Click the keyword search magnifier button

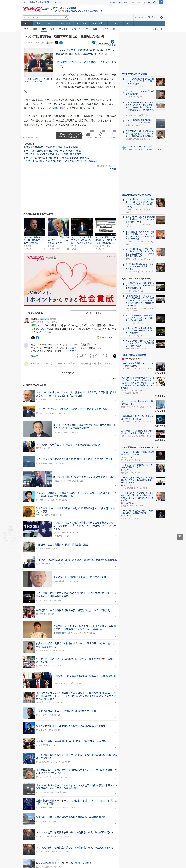coord(66,18)
